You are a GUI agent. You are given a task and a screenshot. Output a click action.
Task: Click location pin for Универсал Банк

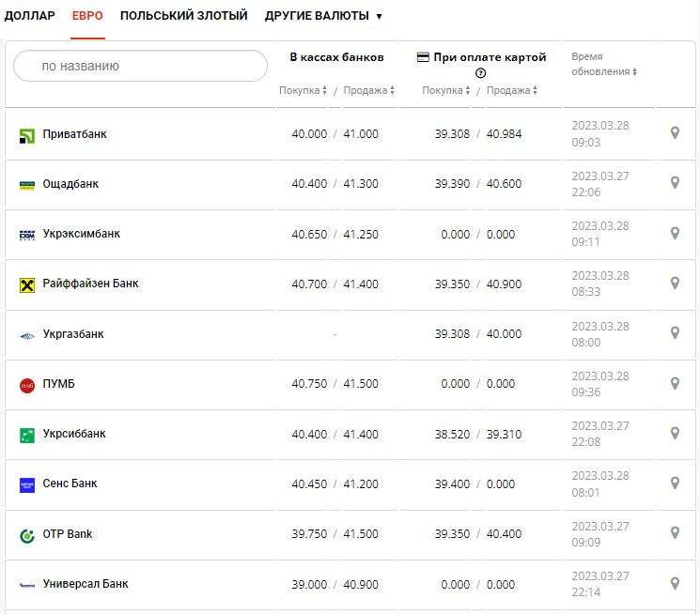coord(675,583)
